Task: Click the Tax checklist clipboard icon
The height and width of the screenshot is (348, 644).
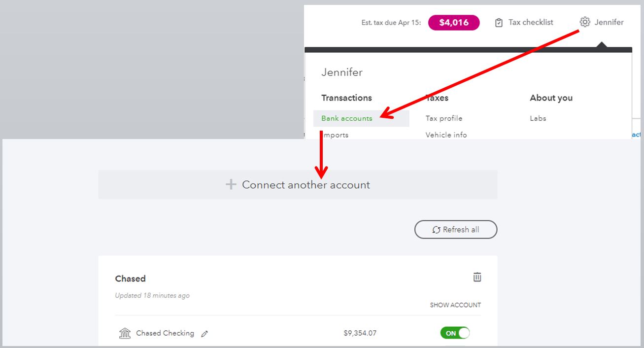Action: [x=499, y=23]
